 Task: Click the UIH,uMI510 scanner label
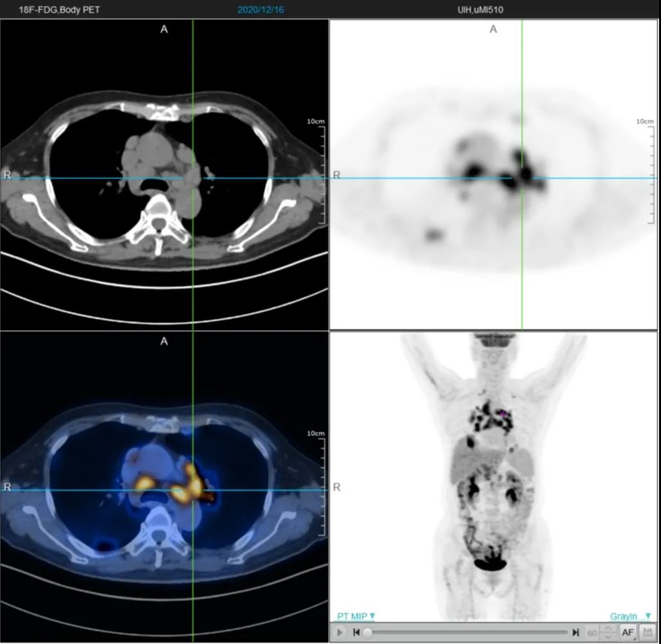pos(480,10)
